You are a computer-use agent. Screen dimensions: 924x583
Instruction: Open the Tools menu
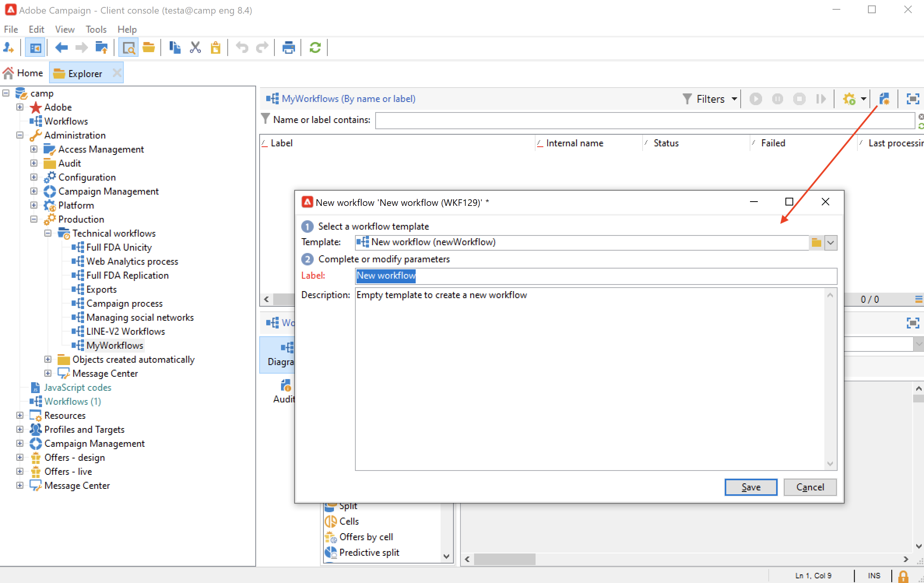(96, 29)
